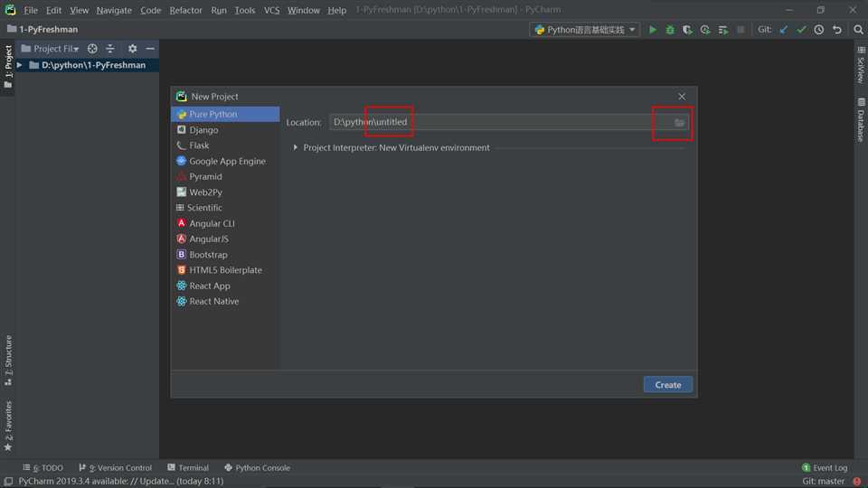
Task: Collapse all in Project panel
Action: point(110,49)
